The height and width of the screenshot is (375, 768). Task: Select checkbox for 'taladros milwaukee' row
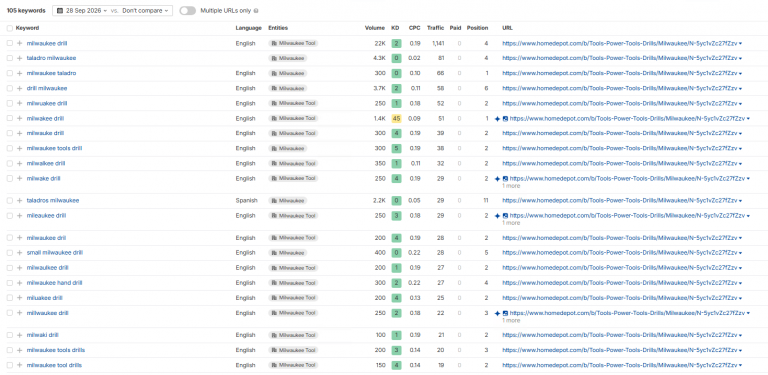point(10,201)
